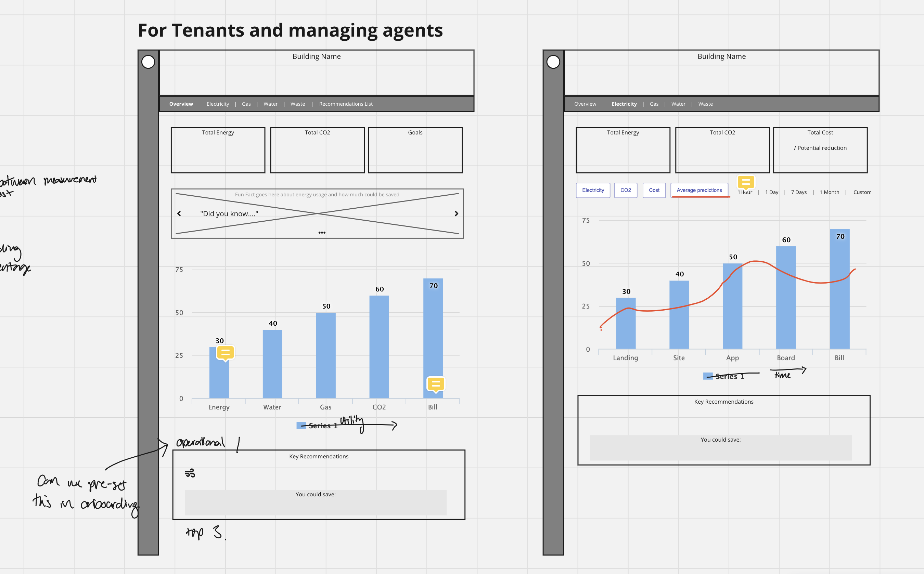The width and height of the screenshot is (924, 574).
Task: Open the Water tab in right wireframe
Action: pos(678,104)
